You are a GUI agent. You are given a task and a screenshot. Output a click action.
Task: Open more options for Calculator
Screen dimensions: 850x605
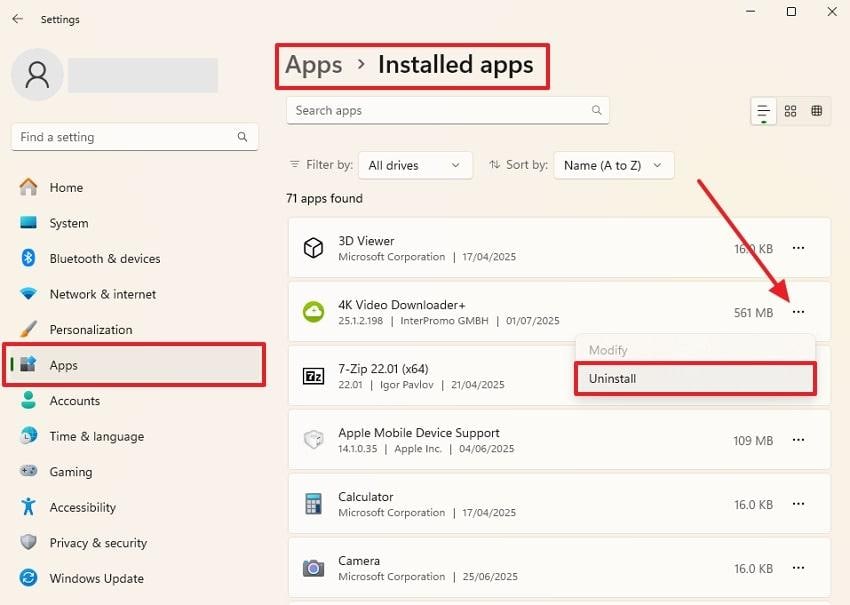[798, 504]
